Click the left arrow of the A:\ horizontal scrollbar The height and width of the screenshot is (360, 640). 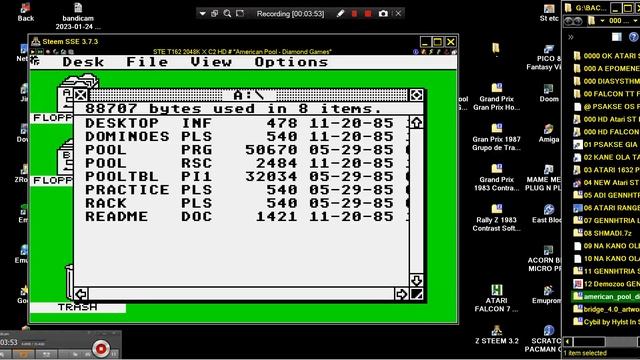[x=81, y=294]
